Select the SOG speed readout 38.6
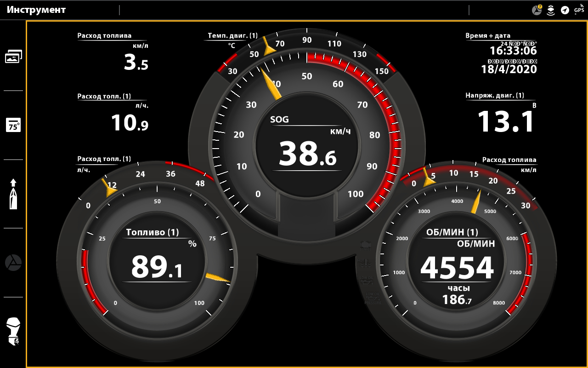This screenshot has height=368, width=588. click(x=307, y=154)
